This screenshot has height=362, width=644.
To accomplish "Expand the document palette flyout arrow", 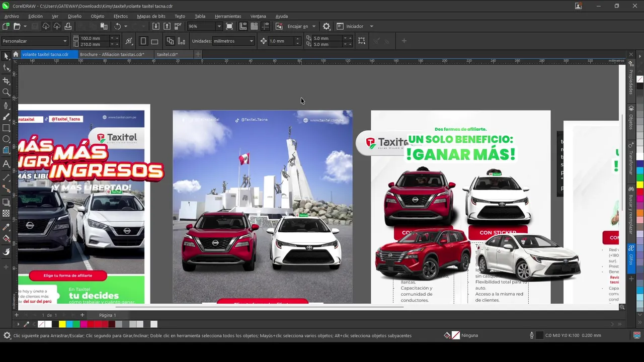I will [19, 324].
